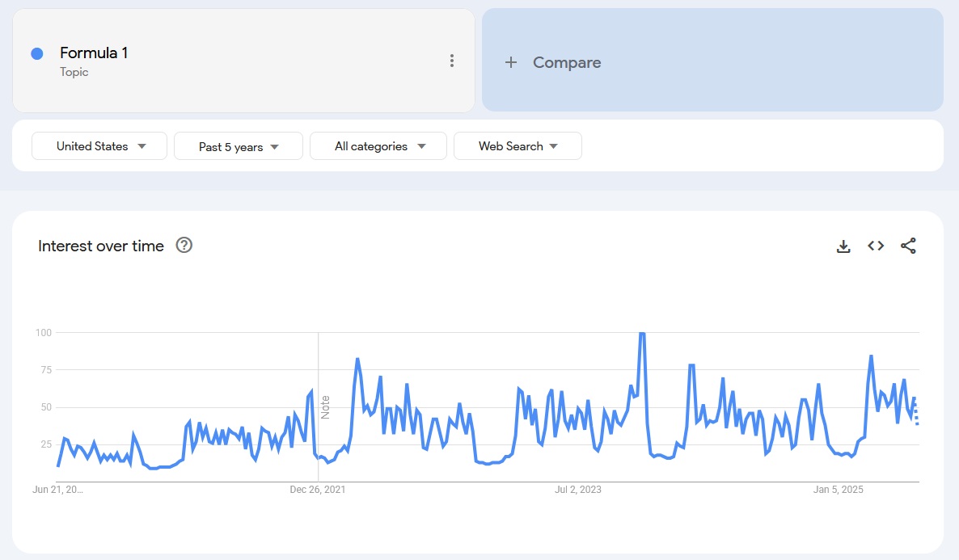Click the Jan 5, 2025 axis label

[x=838, y=490]
